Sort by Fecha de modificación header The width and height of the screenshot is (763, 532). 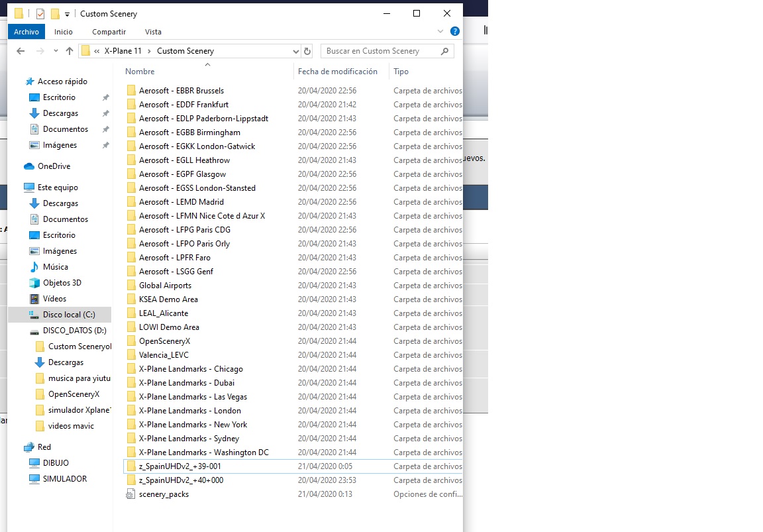(338, 72)
